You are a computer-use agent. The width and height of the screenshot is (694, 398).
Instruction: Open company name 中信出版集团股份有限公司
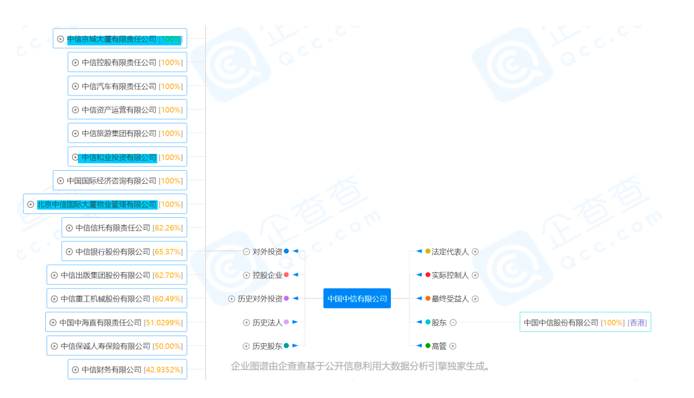pos(105,275)
